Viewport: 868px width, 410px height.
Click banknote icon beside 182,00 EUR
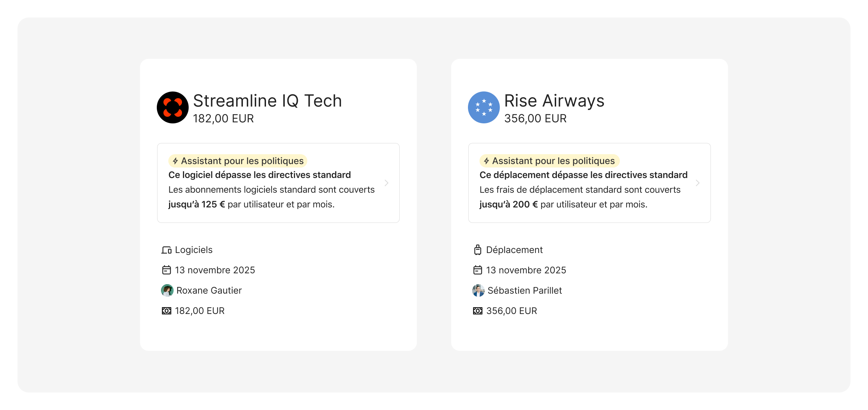tap(167, 311)
